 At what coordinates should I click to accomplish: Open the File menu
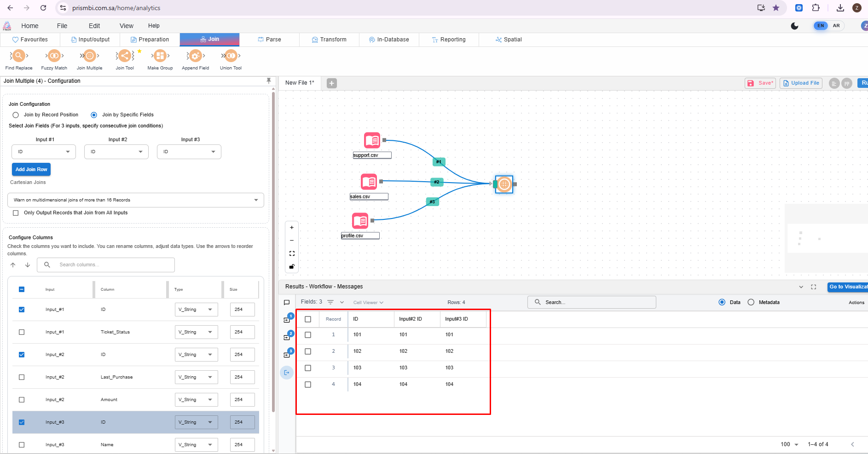tap(62, 26)
